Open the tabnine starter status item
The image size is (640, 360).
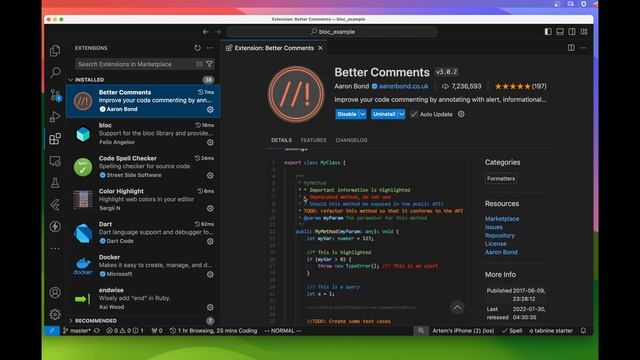coord(551,331)
